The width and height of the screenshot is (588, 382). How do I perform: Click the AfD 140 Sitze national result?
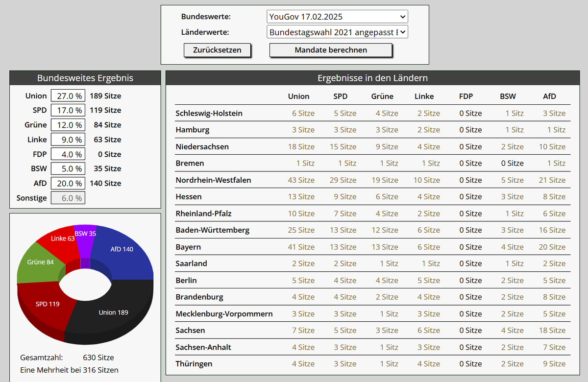coord(105,183)
